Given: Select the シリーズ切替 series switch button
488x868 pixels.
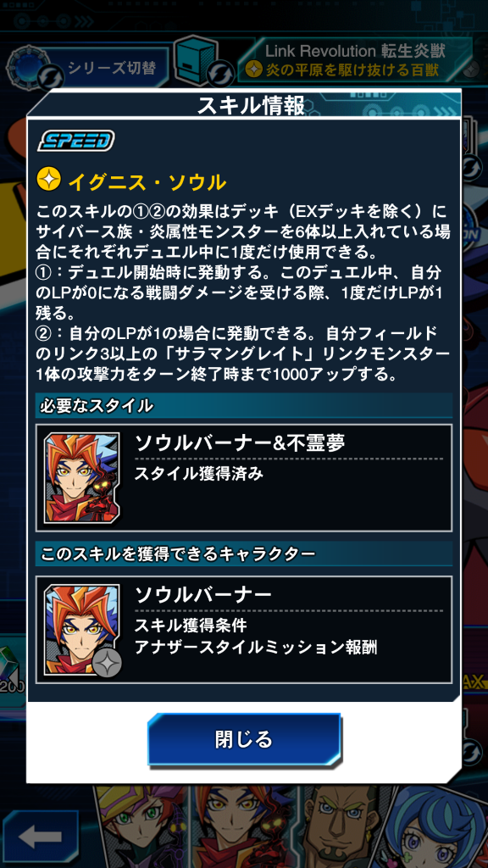Looking at the screenshot, I should pyautogui.click(x=111, y=69).
